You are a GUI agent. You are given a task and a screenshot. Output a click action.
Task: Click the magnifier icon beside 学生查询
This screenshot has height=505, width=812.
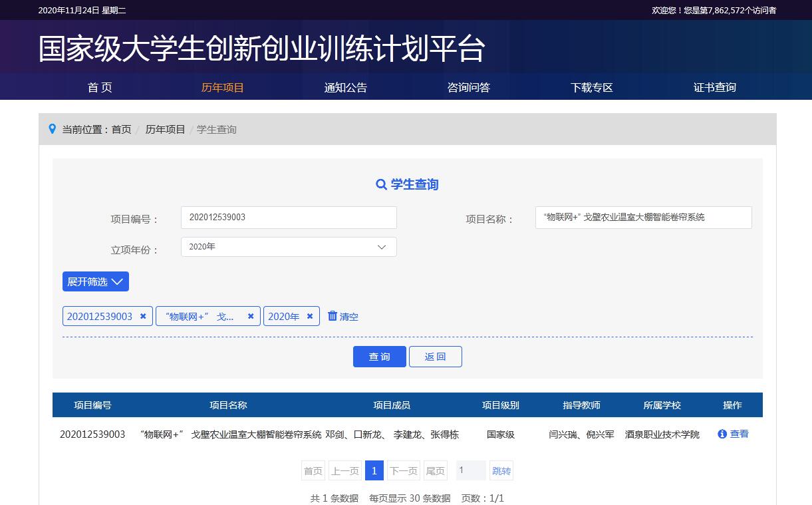[381, 185]
